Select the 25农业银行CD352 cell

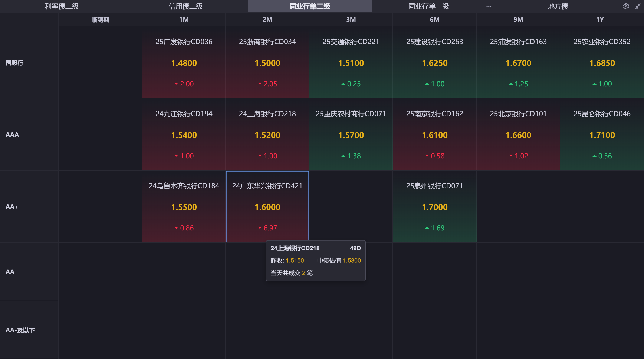tap(602, 62)
